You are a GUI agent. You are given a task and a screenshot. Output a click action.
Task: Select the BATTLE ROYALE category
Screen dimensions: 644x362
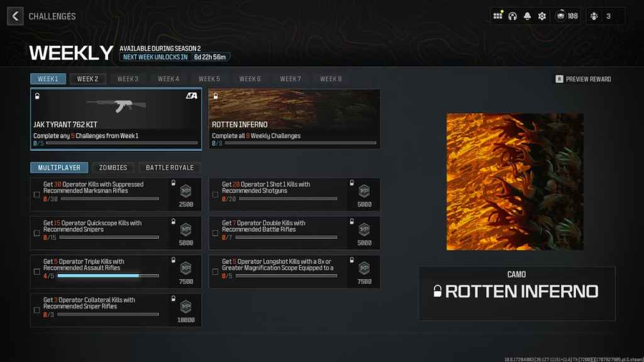pos(169,167)
